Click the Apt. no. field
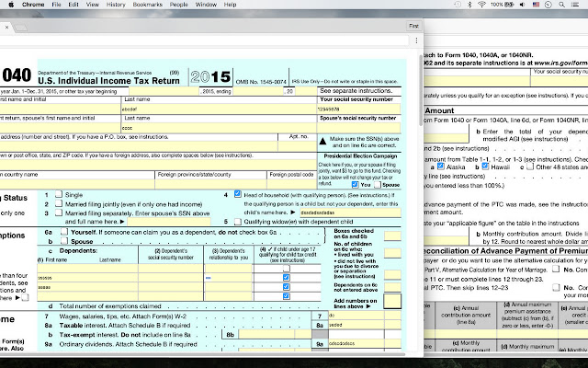 pos(297,146)
